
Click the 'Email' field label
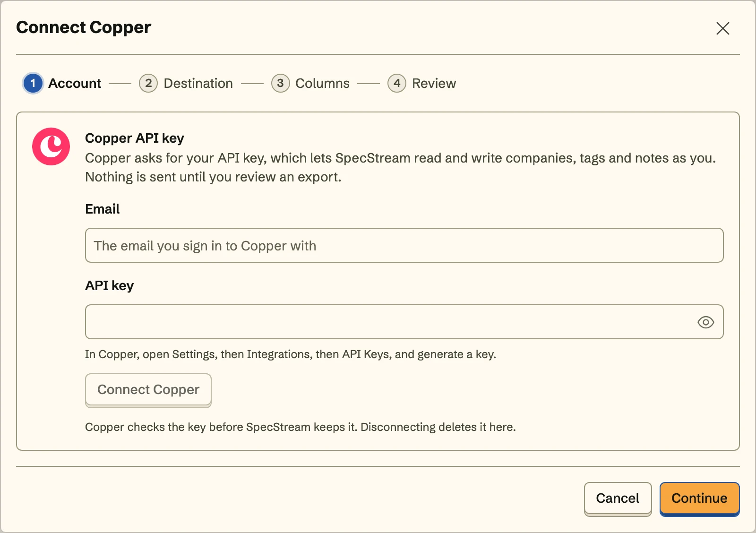tap(102, 209)
